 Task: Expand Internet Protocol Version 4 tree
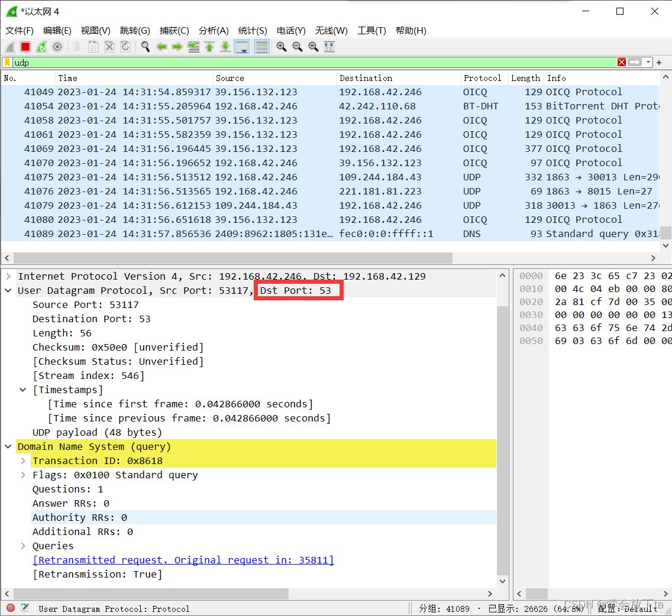8,276
